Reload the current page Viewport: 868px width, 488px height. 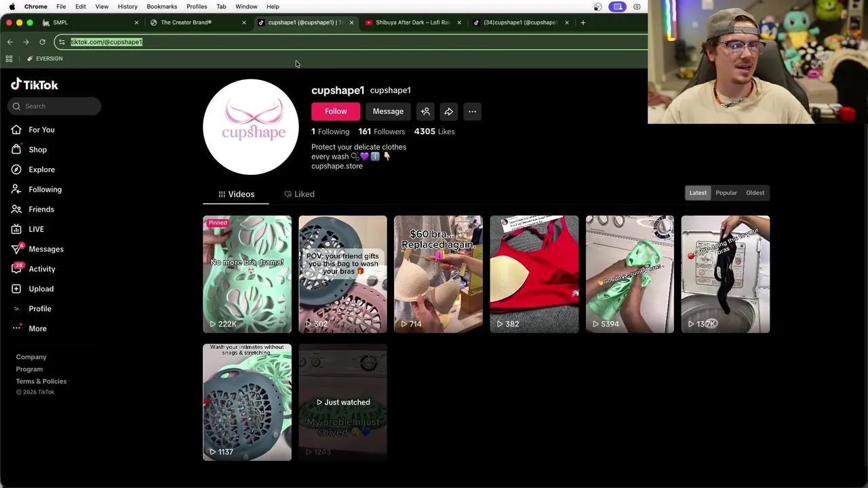[x=42, y=42]
